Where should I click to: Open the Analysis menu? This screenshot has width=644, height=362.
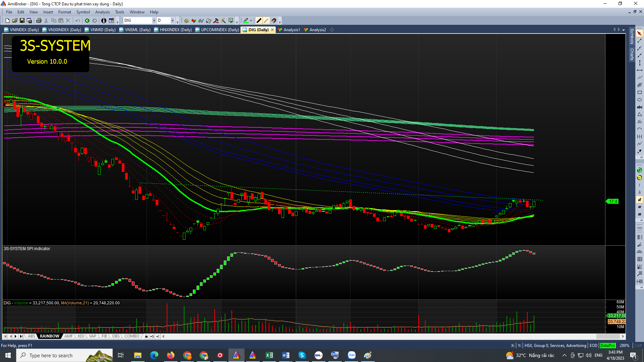click(x=102, y=12)
